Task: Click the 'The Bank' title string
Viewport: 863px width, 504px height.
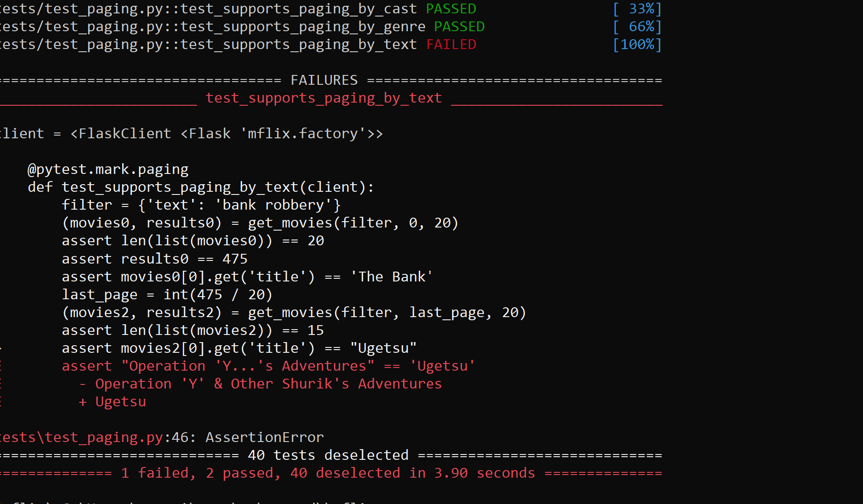Action: tap(391, 277)
